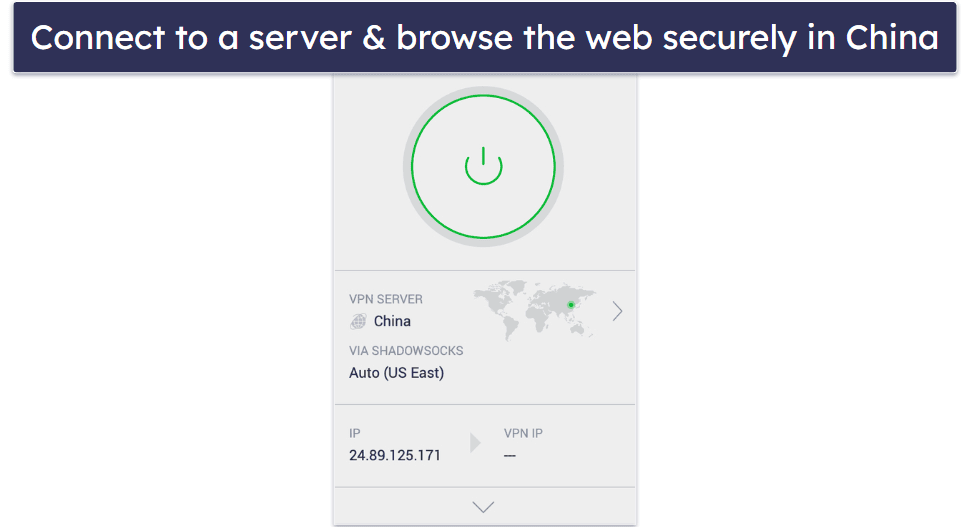Select the China server name

(392, 321)
